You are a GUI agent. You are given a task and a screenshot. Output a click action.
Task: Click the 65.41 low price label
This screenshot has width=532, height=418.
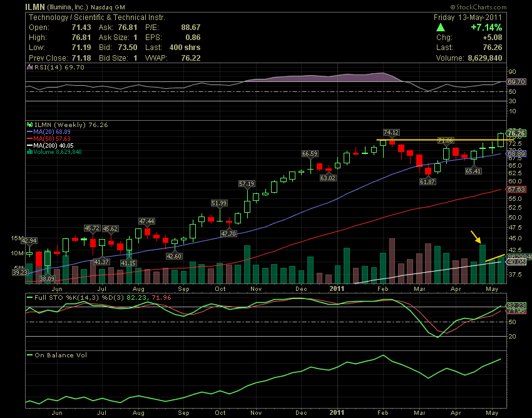pos(473,171)
